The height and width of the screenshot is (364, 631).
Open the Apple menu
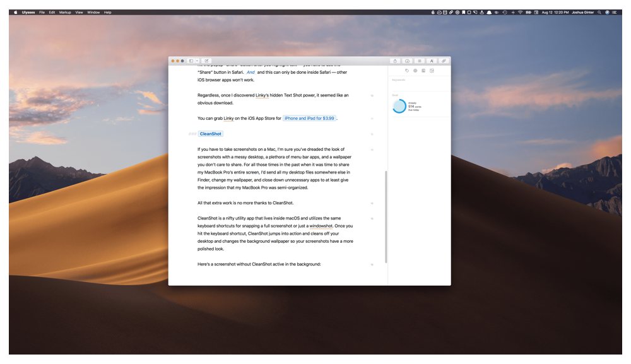pos(16,13)
